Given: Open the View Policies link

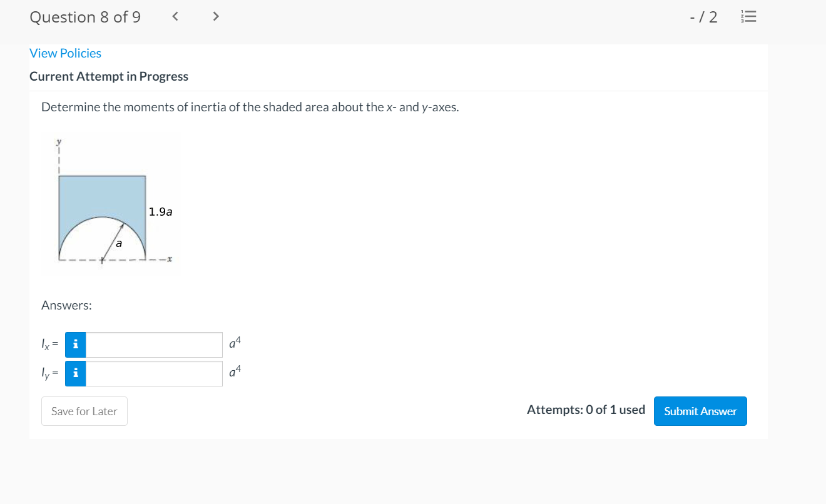Looking at the screenshot, I should [x=65, y=53].
